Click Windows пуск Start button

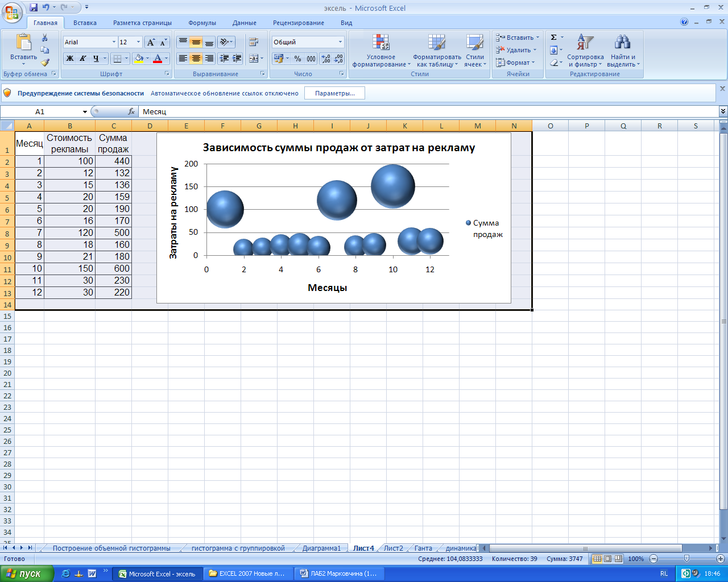27,573
